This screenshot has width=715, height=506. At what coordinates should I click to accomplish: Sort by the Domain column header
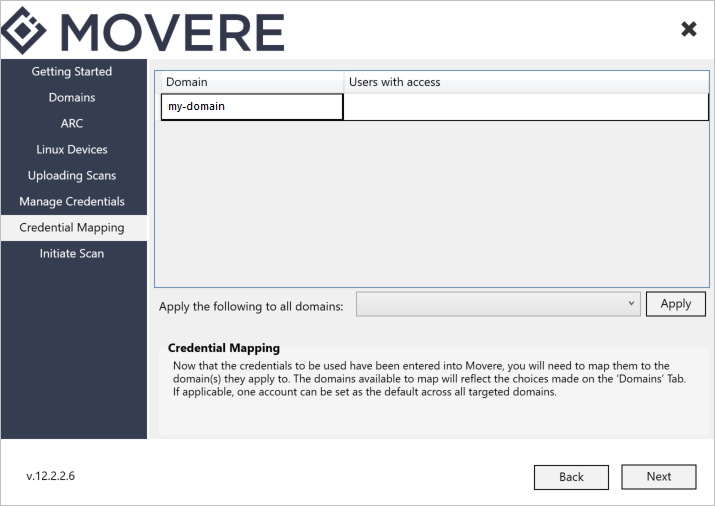coord(252,82)
